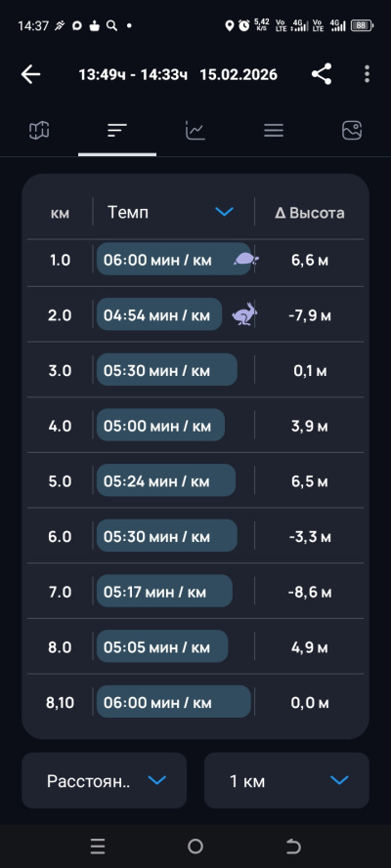Open the details list tab icon
391x868 pixels.
(274, 131)
